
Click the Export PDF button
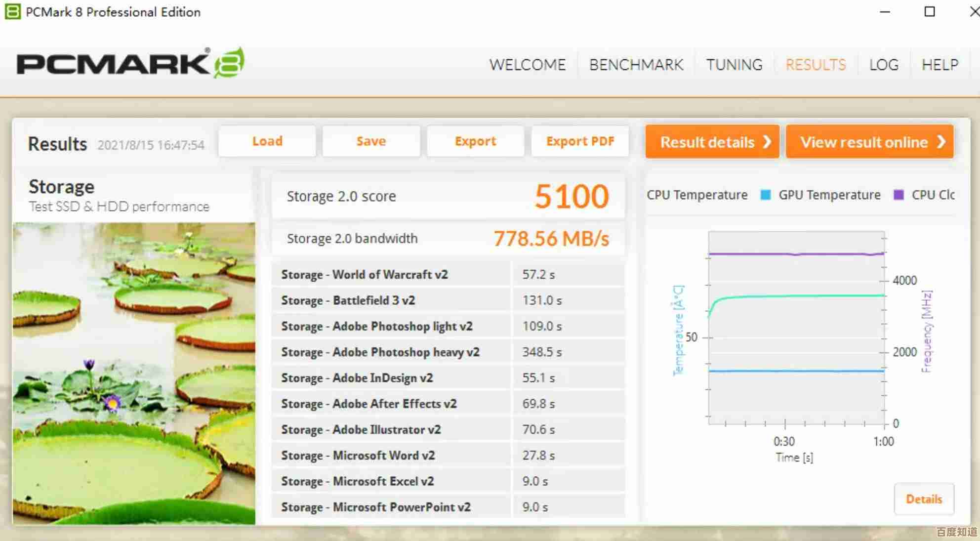[580, 141]
